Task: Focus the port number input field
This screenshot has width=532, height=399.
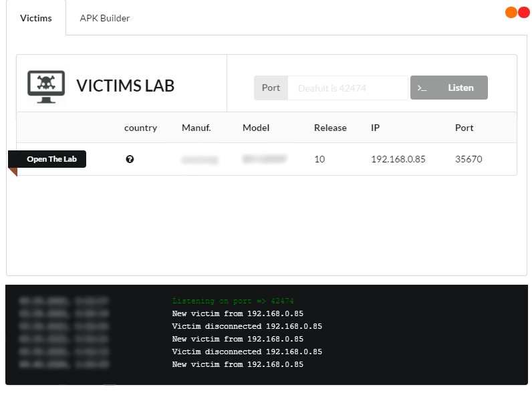Action: coord(348,88)
